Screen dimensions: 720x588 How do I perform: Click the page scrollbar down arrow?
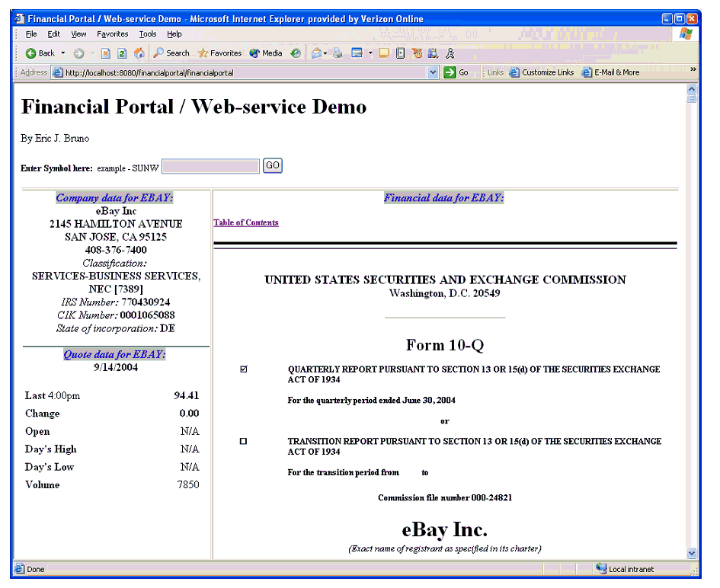692,553
